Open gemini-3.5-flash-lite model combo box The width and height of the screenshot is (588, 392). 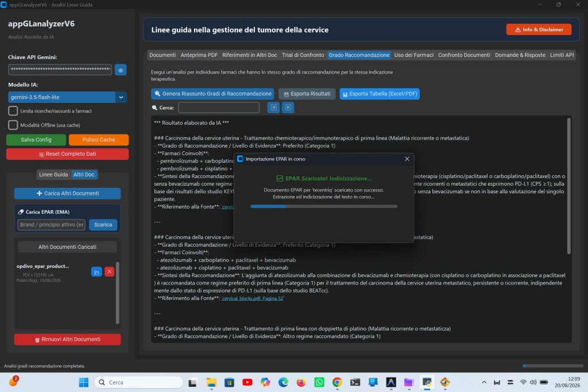67,97
